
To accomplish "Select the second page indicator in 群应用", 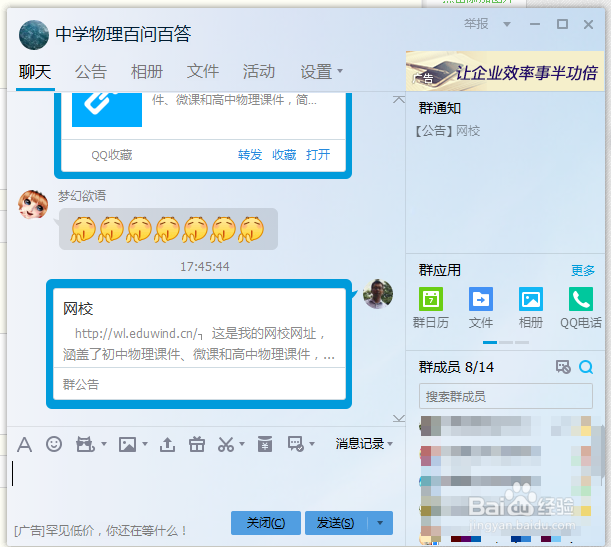I will click(x=506, y=342).
